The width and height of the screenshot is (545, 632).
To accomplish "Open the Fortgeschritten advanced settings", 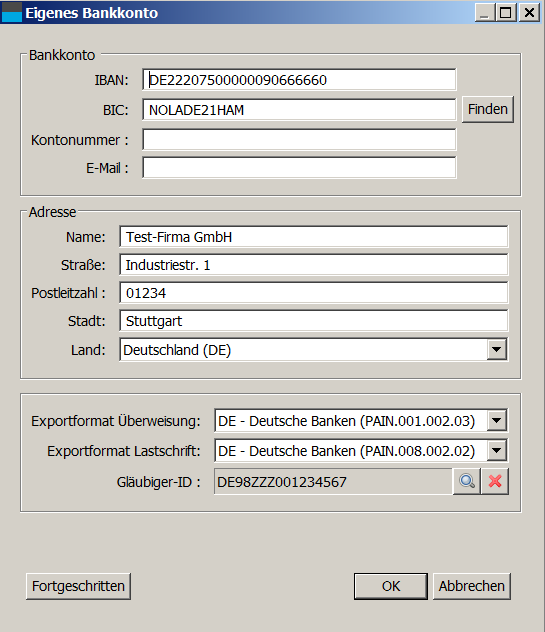I will 78,586.
